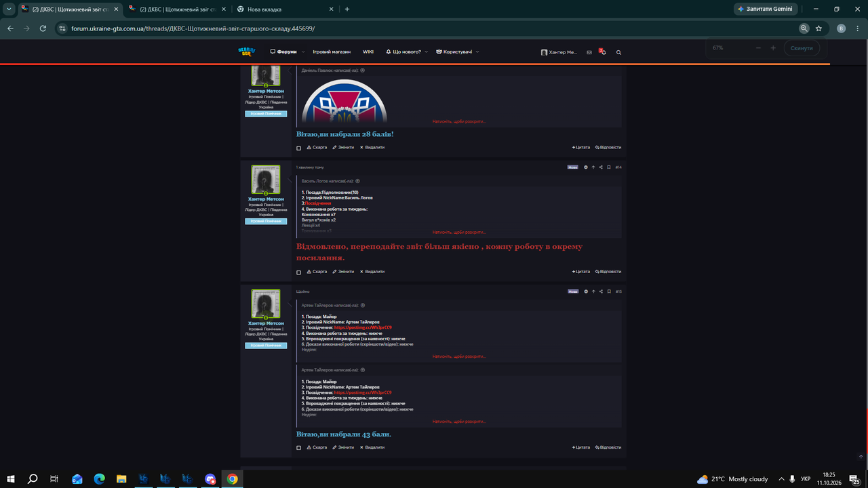Click Видалити on post #14

click(372, 271)
